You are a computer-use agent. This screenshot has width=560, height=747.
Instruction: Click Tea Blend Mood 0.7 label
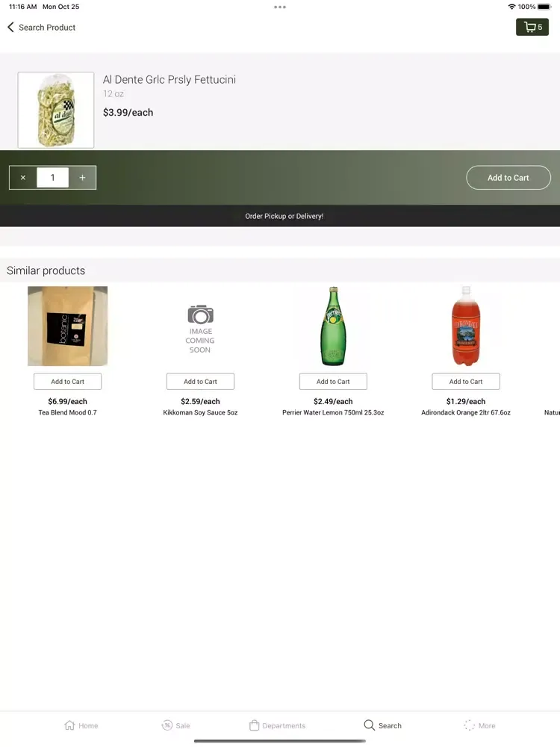coord(68,412)
